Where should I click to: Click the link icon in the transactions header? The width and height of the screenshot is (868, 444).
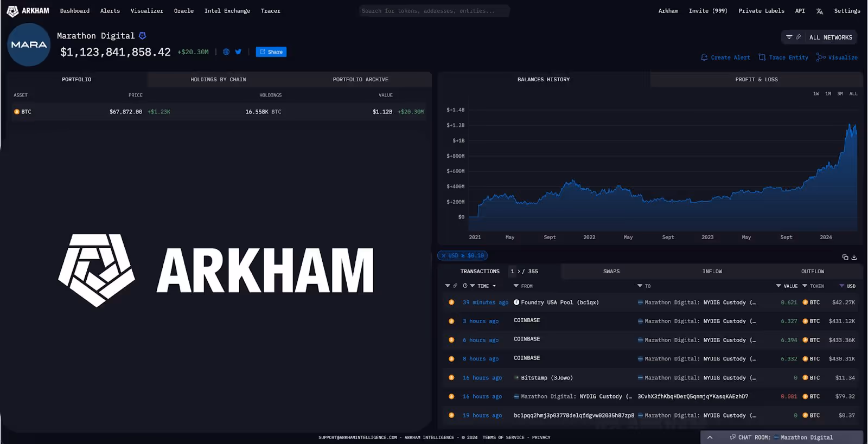pyautogui.click(x=455, y=286)
